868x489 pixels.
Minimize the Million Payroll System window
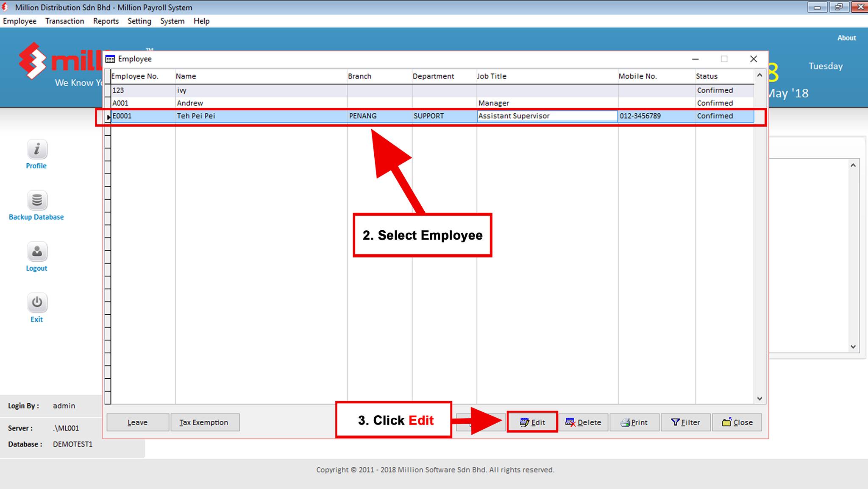coord(818,7)
